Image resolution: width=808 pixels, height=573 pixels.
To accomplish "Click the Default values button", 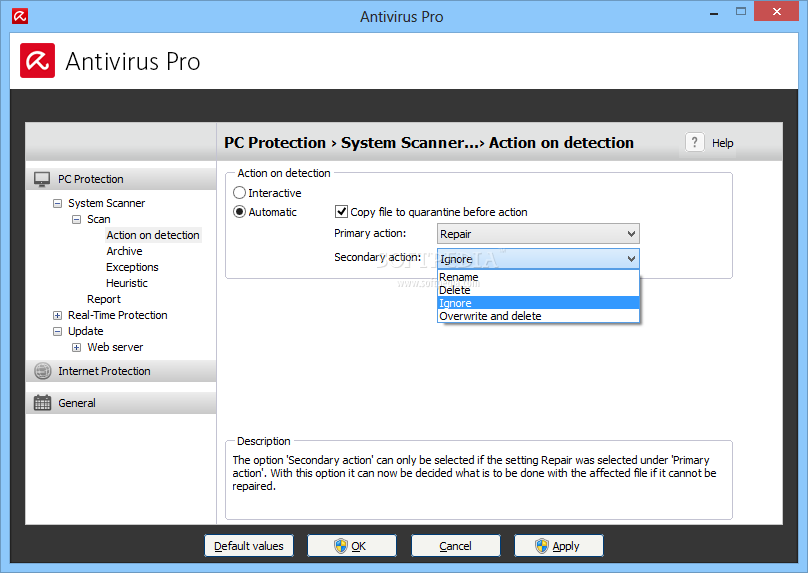I will pos(249,546).
